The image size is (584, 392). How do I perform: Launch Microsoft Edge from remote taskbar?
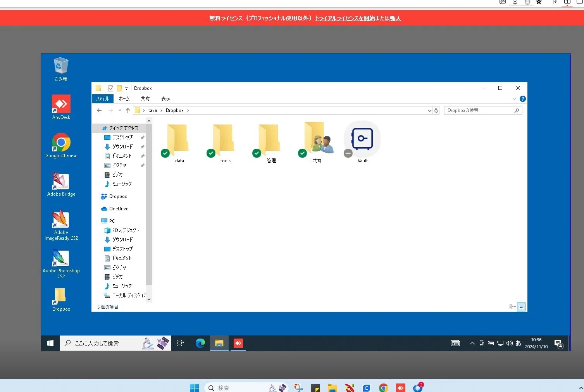(x=200, y=343)
